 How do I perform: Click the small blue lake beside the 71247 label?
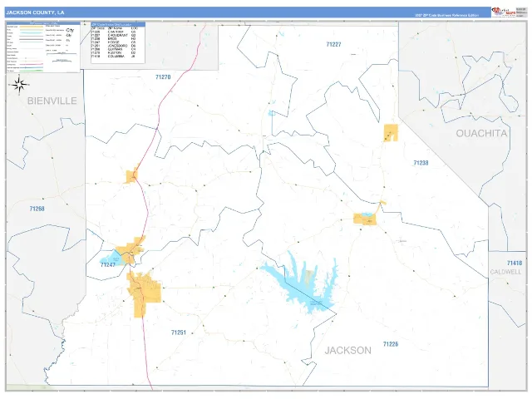[x=111, y=258]
